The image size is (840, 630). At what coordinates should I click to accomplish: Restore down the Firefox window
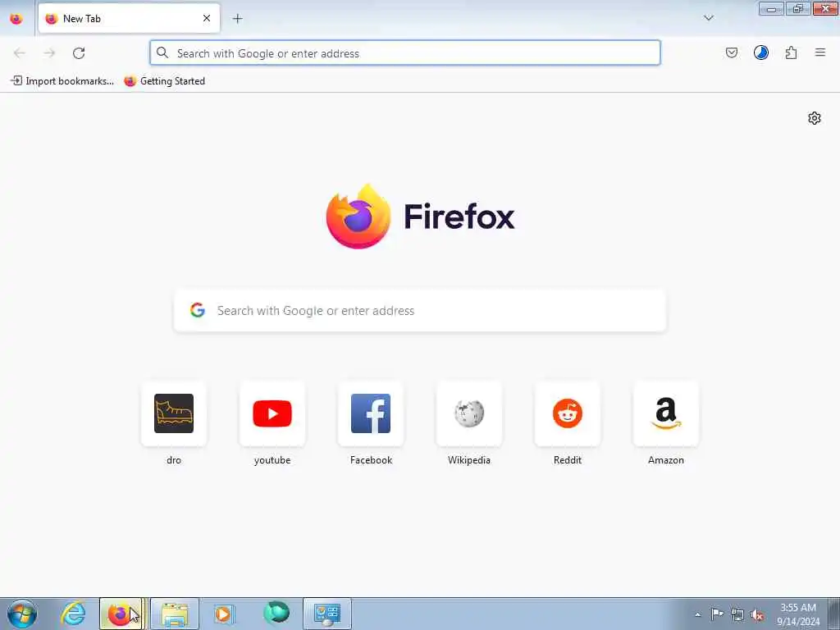click(797, 8)
